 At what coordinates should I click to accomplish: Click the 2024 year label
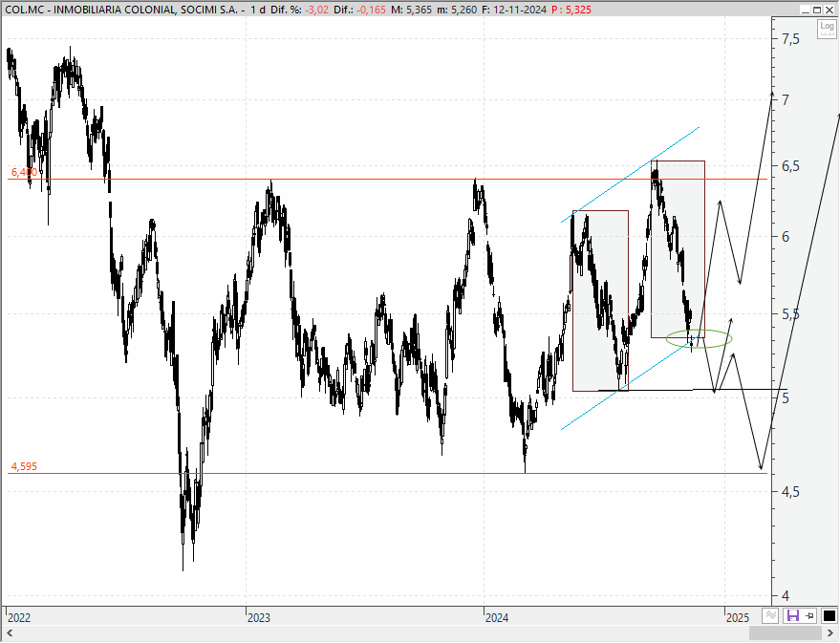click(497, 618)
